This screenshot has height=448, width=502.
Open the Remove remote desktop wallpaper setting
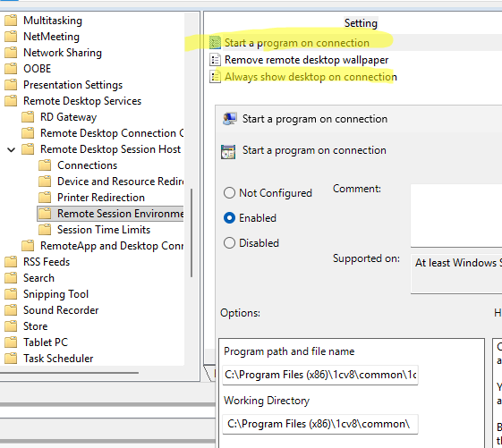click(x=306, y=60)
